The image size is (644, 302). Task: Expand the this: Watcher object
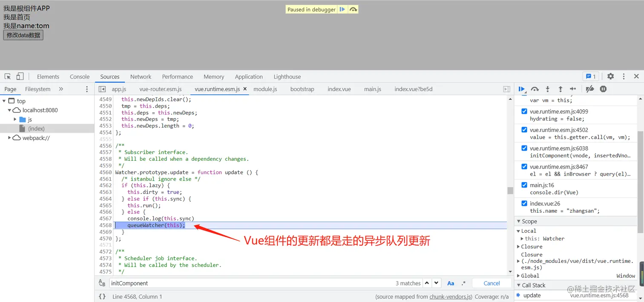click(x=522, y=239)
